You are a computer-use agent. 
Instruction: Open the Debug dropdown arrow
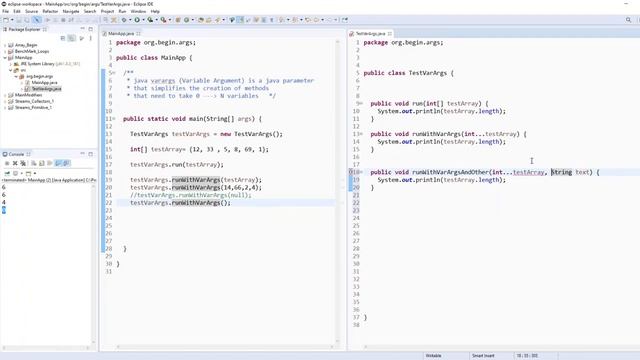point(130,20)
